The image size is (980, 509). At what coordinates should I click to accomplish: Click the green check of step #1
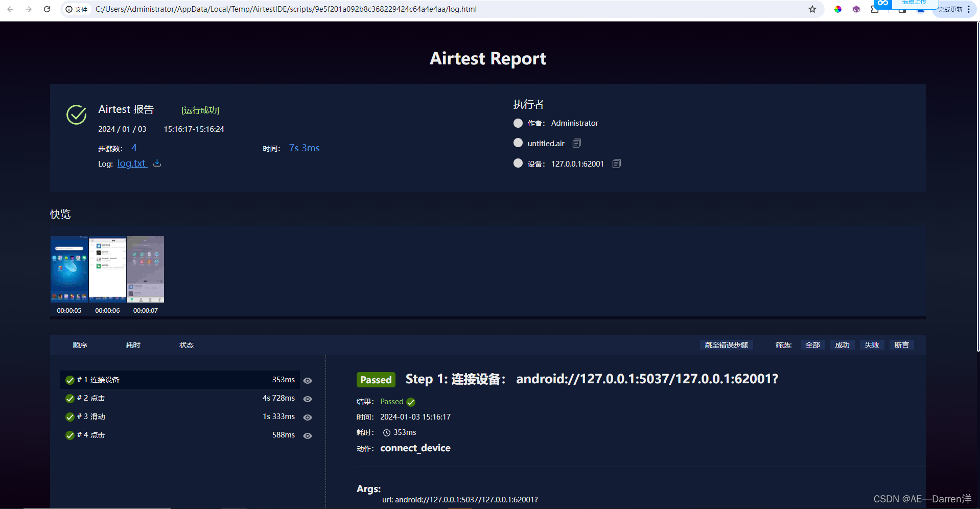coord(70,380)
